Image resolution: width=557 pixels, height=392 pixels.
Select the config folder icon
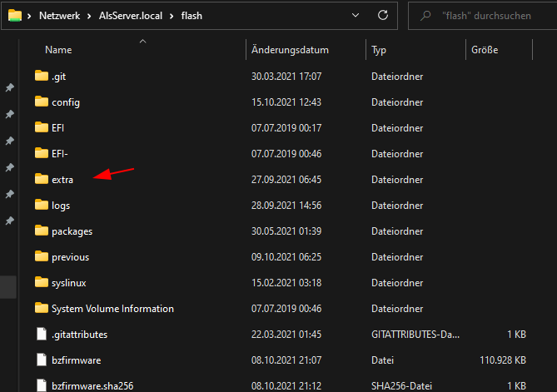[x=42, y=102]
